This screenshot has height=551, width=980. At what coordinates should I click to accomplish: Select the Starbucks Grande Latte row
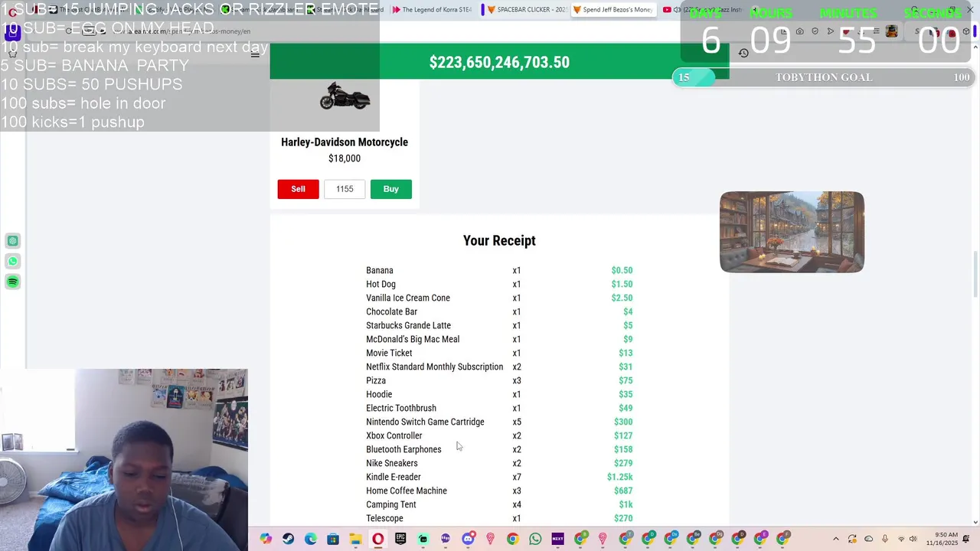pos(499,325)
